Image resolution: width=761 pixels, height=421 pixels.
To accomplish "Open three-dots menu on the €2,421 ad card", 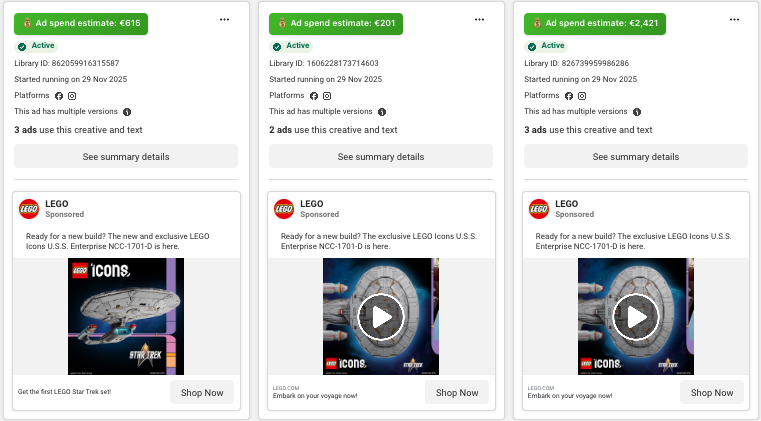I will (x=734, y=19).
